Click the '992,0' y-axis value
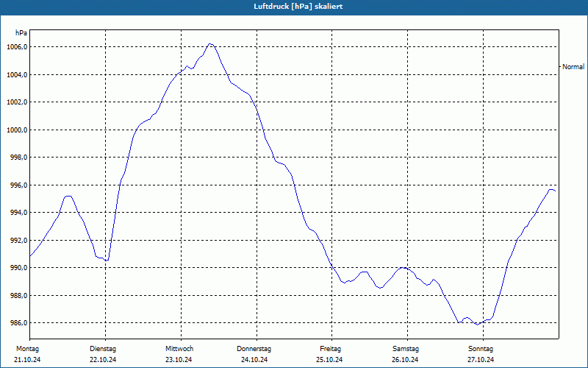Screen dimensions: 588x368 [x=18, y=241]
